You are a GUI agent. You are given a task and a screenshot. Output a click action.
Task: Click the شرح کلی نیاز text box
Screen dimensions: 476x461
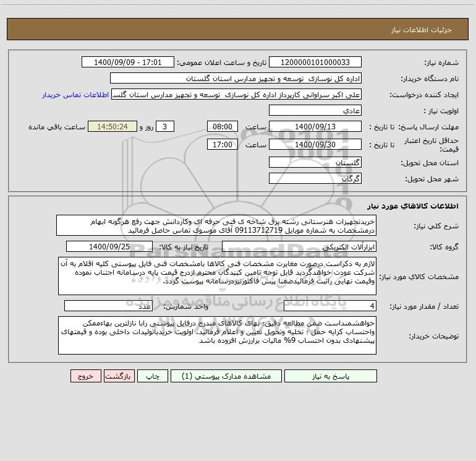[x=216, y=225]
